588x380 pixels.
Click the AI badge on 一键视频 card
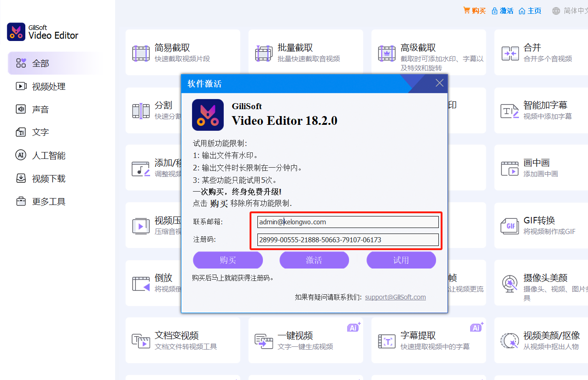(x=354, y=327)
